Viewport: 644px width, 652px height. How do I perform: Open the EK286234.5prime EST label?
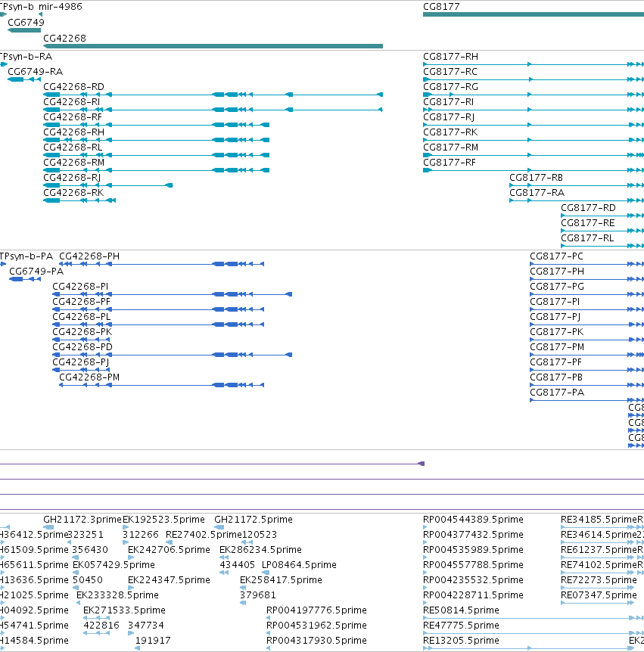260,550
